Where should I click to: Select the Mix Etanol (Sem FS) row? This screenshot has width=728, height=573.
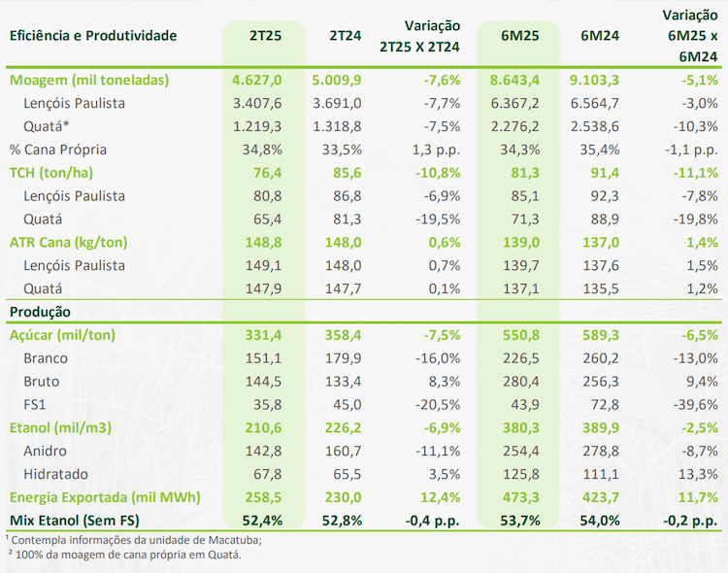click(364, 520)
